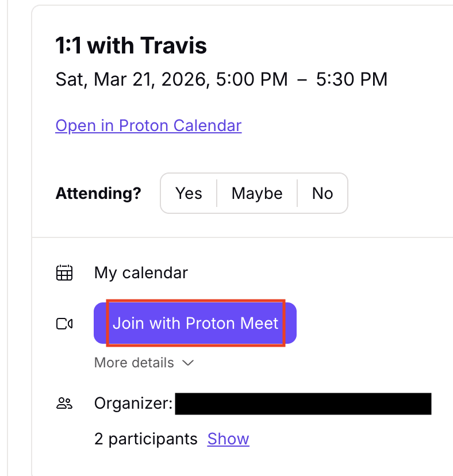Select Yes to confirm attendance
Viewport: 453px width, 476px height.
[x=189, y=193]
